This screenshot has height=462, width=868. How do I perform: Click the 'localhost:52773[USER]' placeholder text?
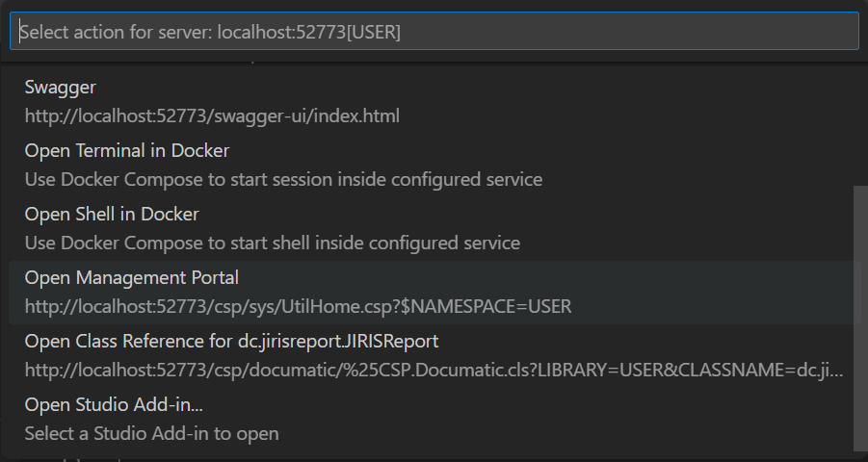point(309,32)
